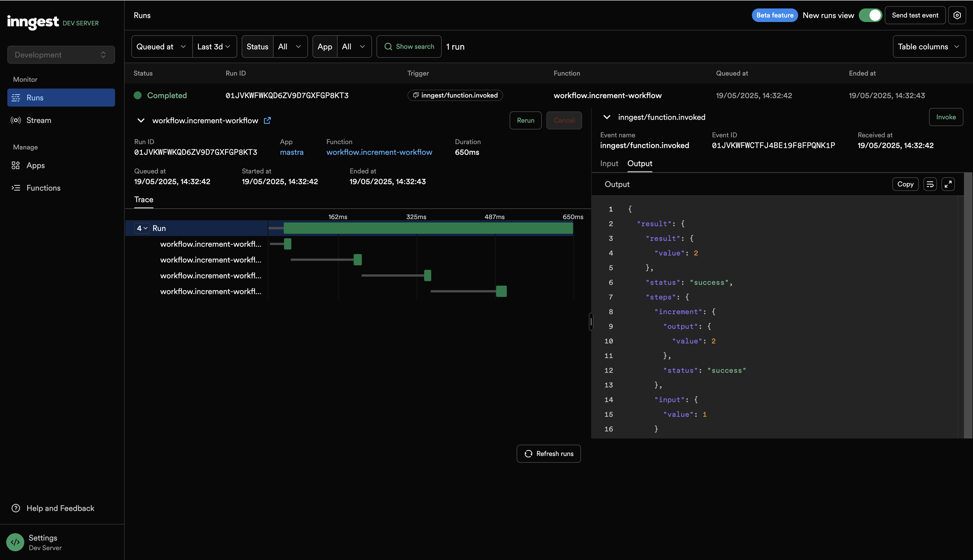Screen dimensions: 973x560
Task: Open the Development environment dropdown
Action: coord(61,55)
